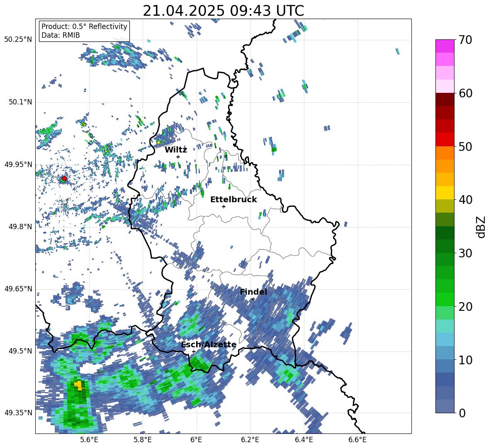
Task: Click the yellow high-reflectivity cell in southwest
Action: coord(78,385)
